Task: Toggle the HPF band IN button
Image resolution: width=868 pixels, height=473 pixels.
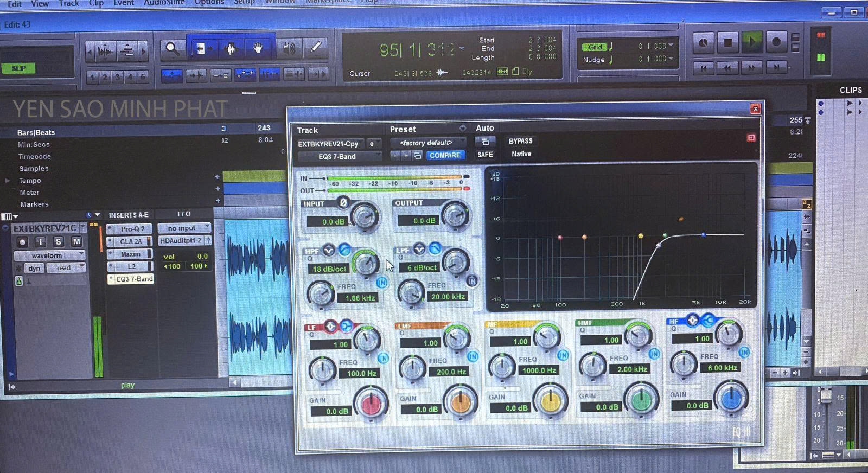Action: 381,282
